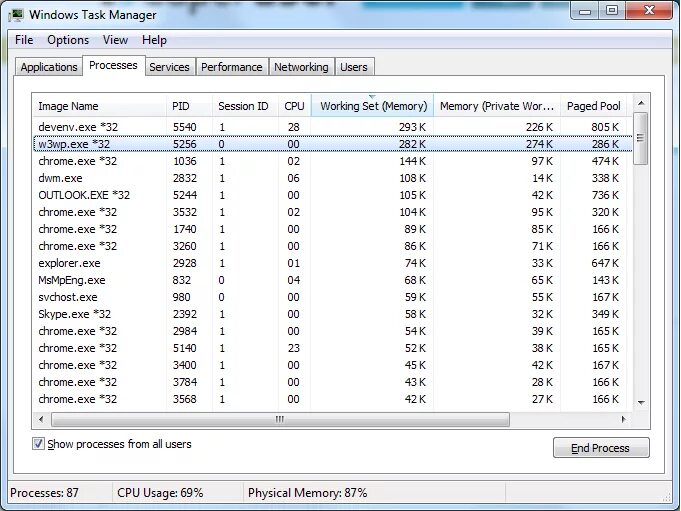Open the Options menu
681x511 pixels.
(68, 40)
